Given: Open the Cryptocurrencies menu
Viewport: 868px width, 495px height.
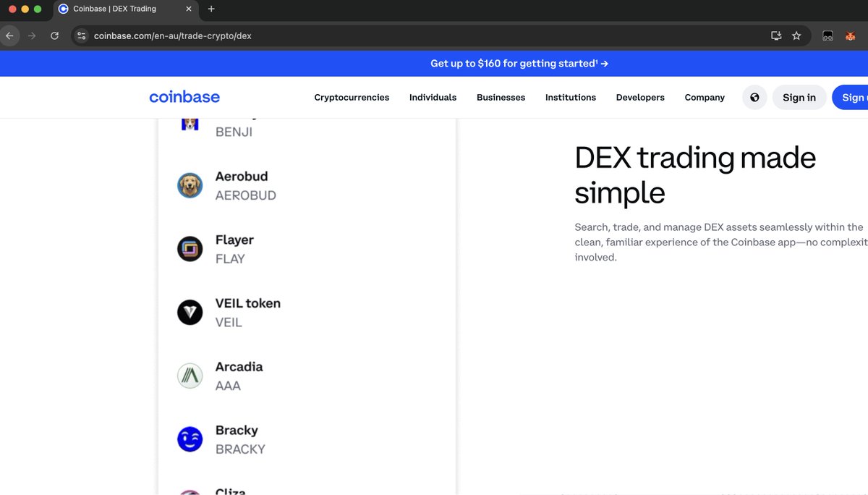Looking at the screenshot, I should [352, 98].
